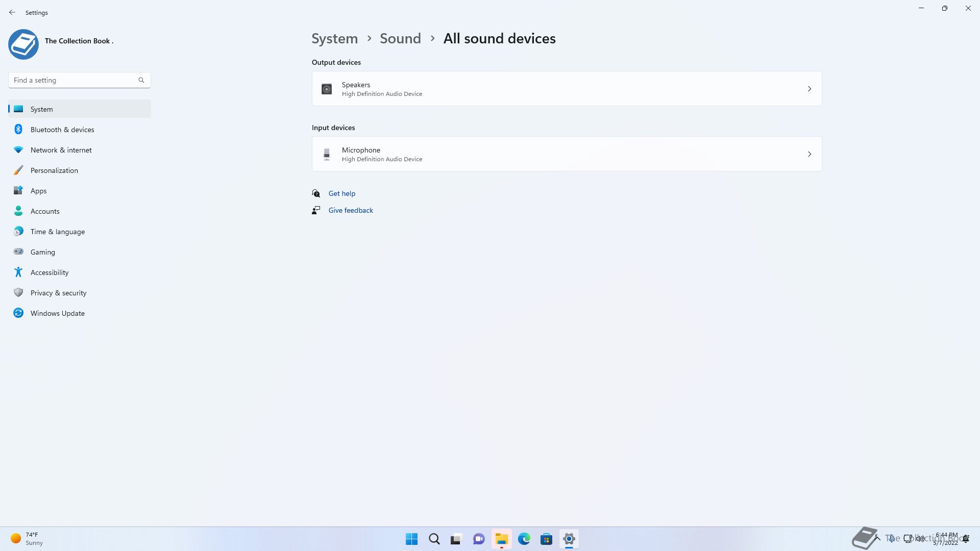Viewport: 980px width, 551px height.
Task: Click the Personalization paintbrush icon
Action: pyautogui.click(x=18, y=170)
